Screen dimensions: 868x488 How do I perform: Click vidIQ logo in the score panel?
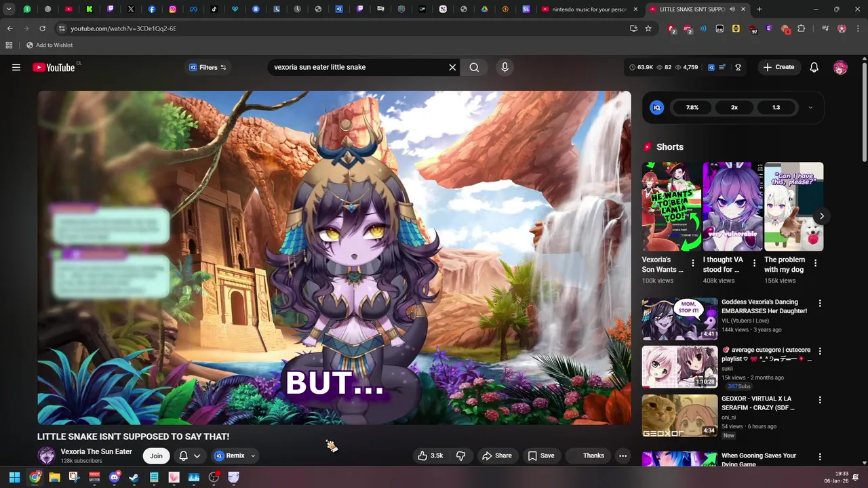656,107
